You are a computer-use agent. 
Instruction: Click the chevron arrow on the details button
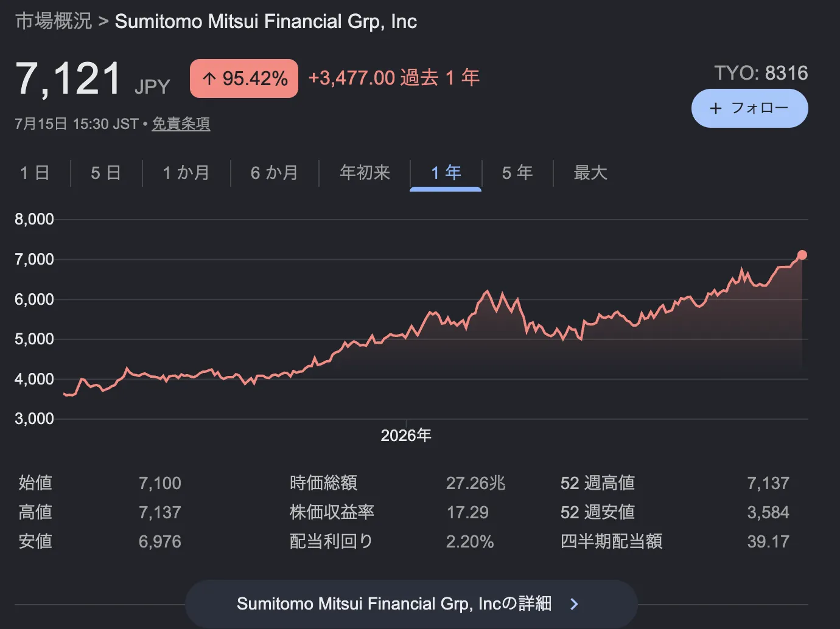574,603
